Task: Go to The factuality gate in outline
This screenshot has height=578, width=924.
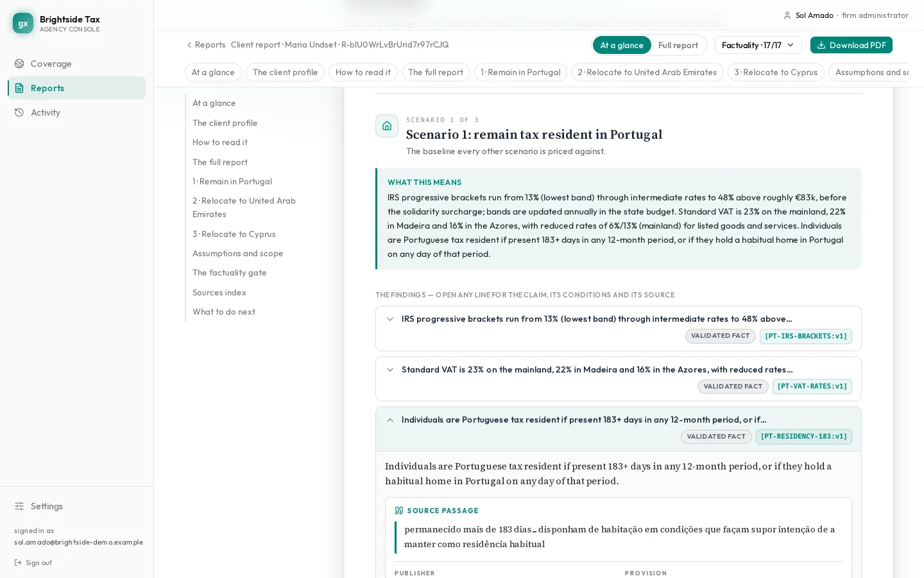Action: [x=229, y=273]
